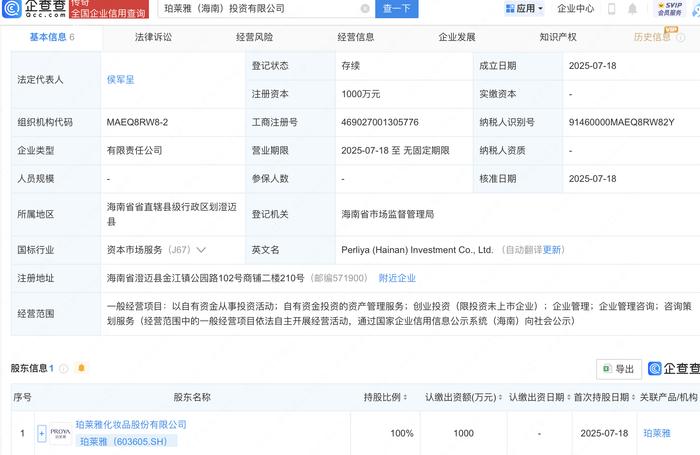Click the orange bell beside 股东信息
The image size is (700, 455).
81,368
